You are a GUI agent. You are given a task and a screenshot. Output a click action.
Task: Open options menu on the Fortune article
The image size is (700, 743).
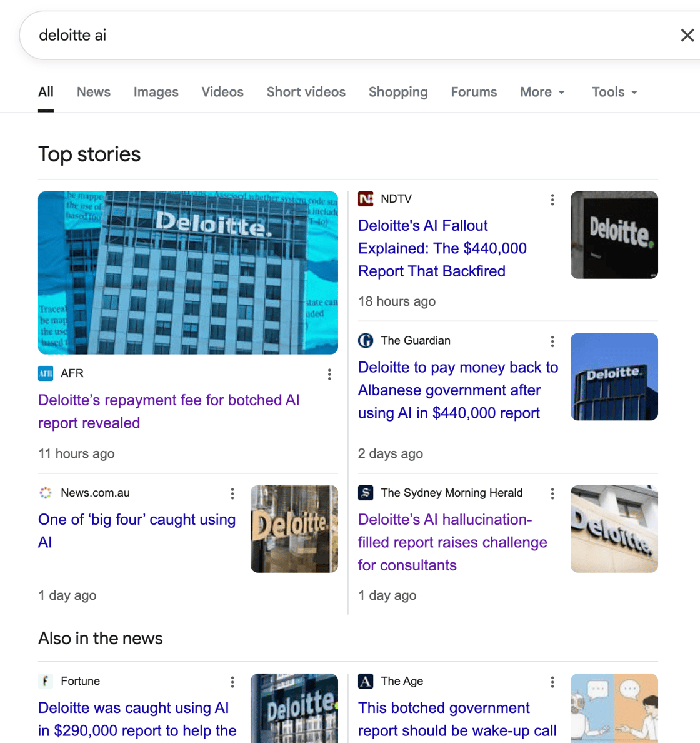point(232,682)
